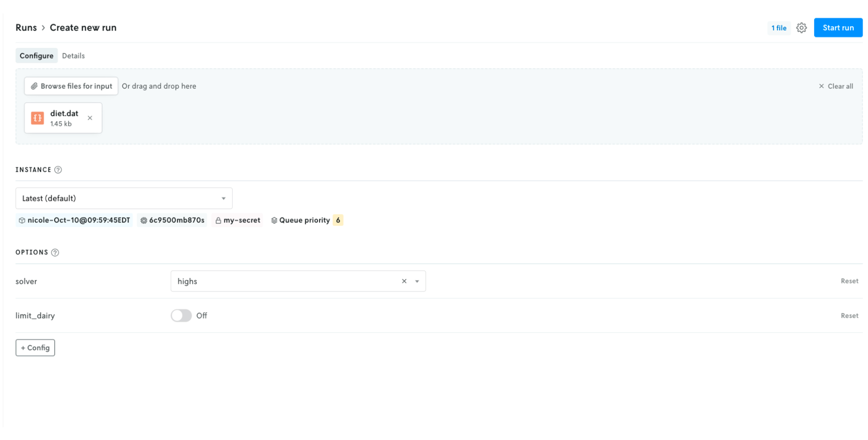Click the nicole-Oct-10 version badge
Image resolution: width=868 pixels, height=440 pixels.
(74, 220)
